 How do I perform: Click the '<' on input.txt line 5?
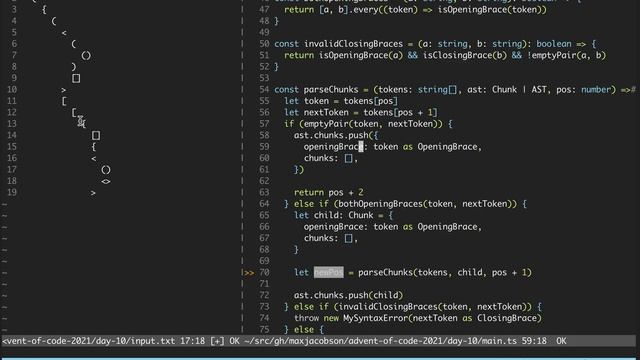pos(64,33)
